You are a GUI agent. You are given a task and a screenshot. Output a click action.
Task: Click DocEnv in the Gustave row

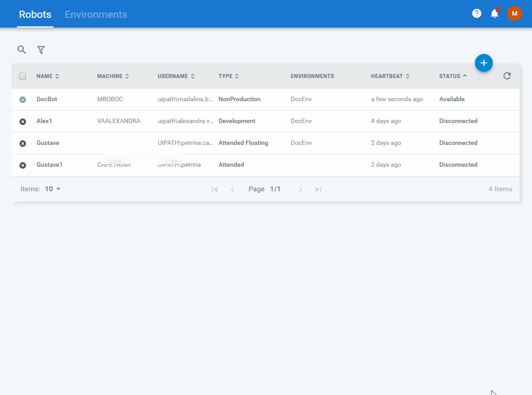tap(301, 143)
